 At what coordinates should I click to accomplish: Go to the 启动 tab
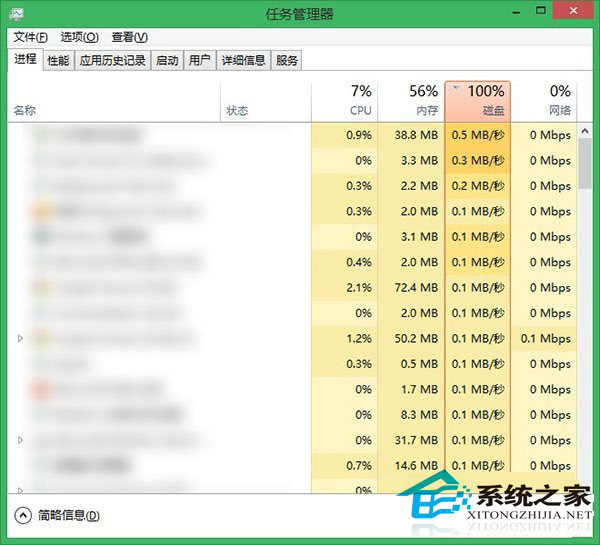pyautogui.click(x=167, y=60)
